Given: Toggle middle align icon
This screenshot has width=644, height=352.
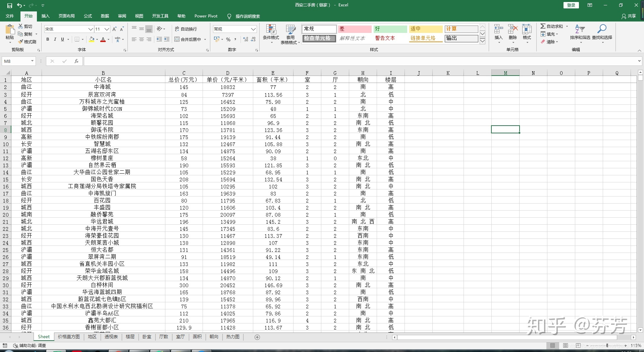Looking at the screenshot, I should 142,29.
